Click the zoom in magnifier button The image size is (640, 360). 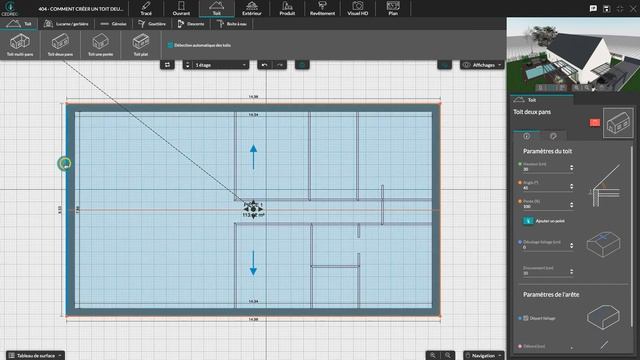point(433,356)
